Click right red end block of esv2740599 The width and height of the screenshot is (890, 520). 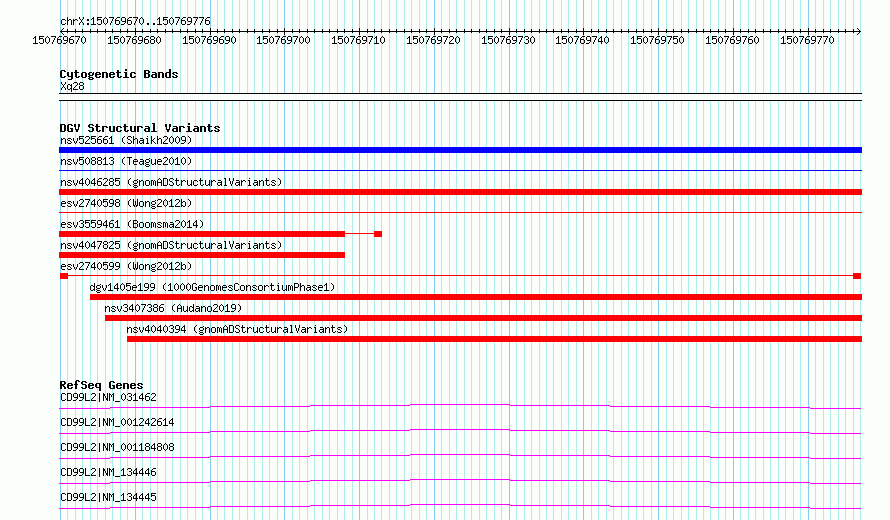click(857, 276)
